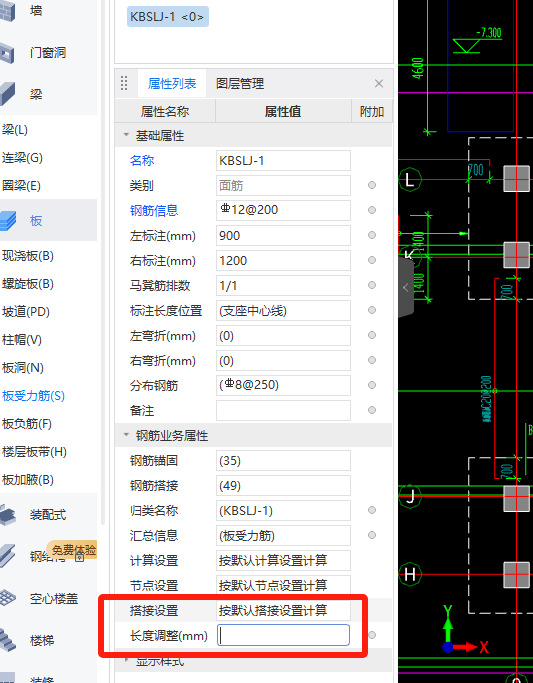Click axis bubble H in drawing

[x=410, y=574]
